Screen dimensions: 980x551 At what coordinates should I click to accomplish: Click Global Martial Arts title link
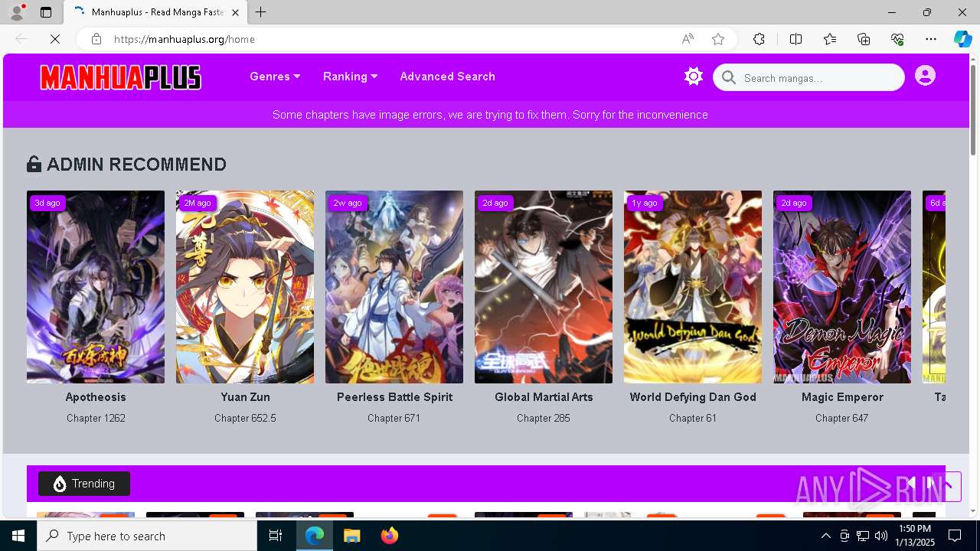tap(544, 397)
